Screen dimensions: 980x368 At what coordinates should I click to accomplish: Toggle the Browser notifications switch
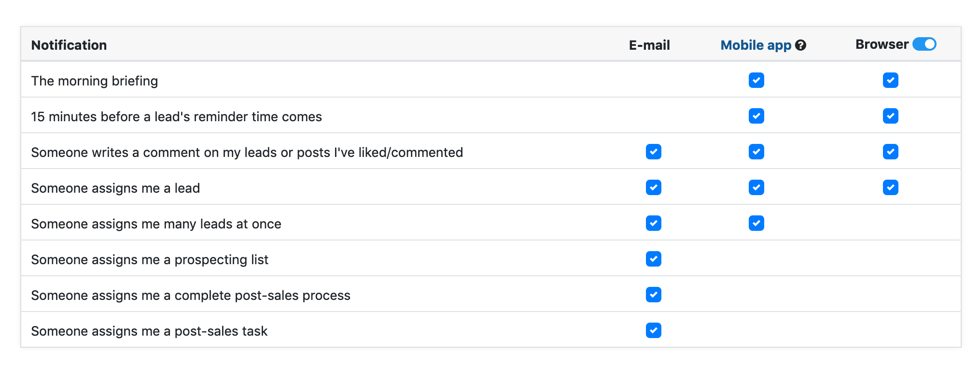[924, 44]
